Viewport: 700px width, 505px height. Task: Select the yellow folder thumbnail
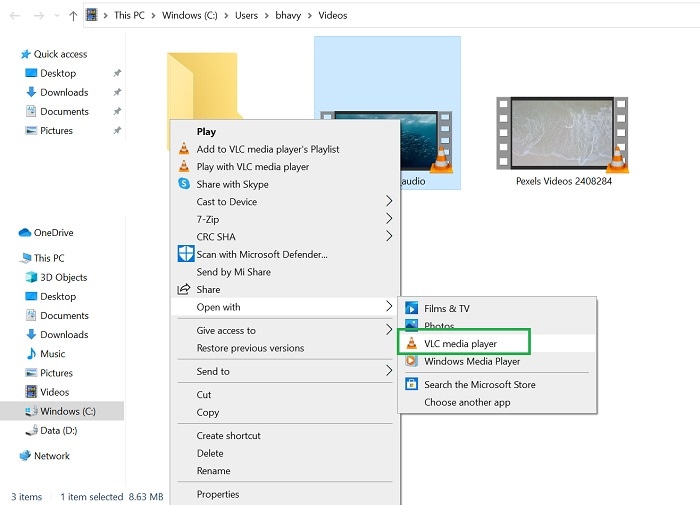(x=203, y=86)
